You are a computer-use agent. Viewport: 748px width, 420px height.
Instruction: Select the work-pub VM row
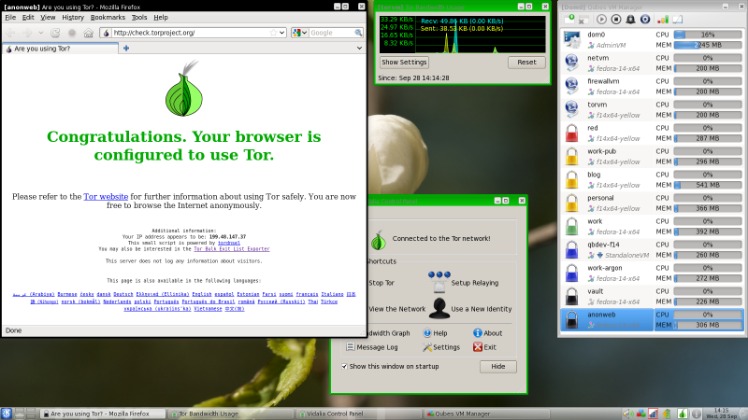[652, 157]
